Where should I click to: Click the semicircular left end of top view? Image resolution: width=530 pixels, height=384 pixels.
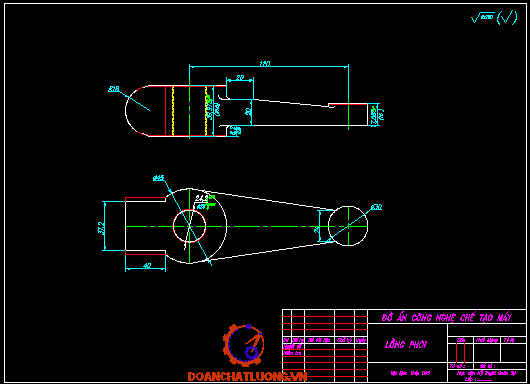coord(137,111)
